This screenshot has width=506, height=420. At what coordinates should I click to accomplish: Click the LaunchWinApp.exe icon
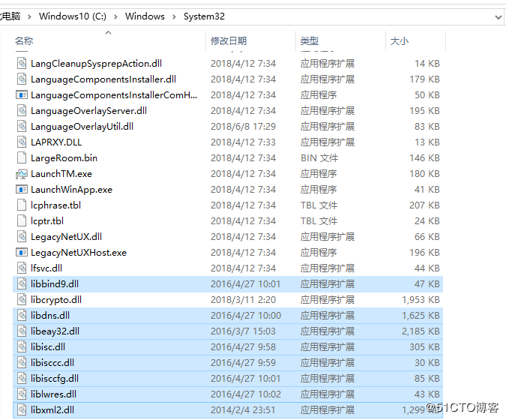[x=22, y=190]
